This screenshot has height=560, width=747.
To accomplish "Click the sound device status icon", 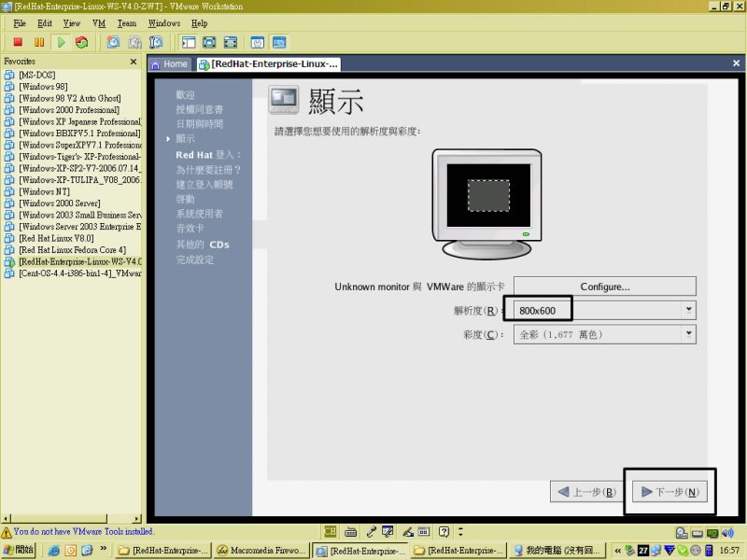I will coord(727,533).
